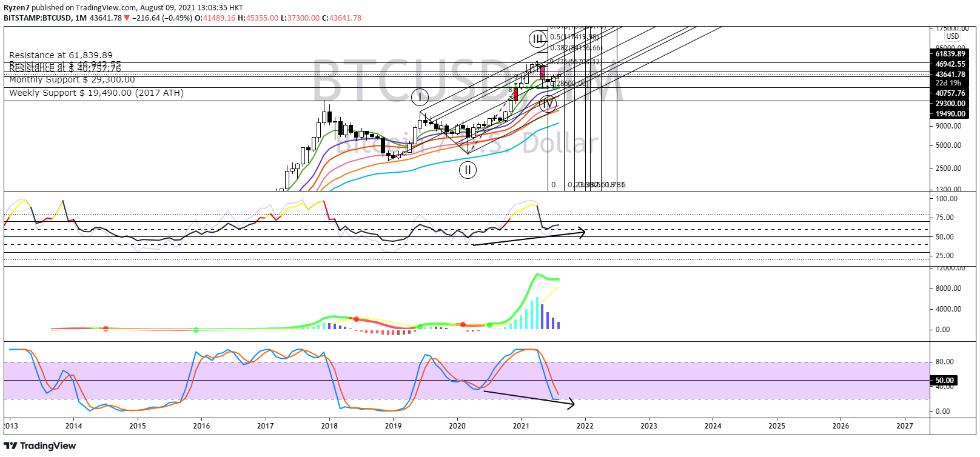980x457 pixels.
Task: Click the 100.00 value on RSI scale
Action: coord(947,199)
